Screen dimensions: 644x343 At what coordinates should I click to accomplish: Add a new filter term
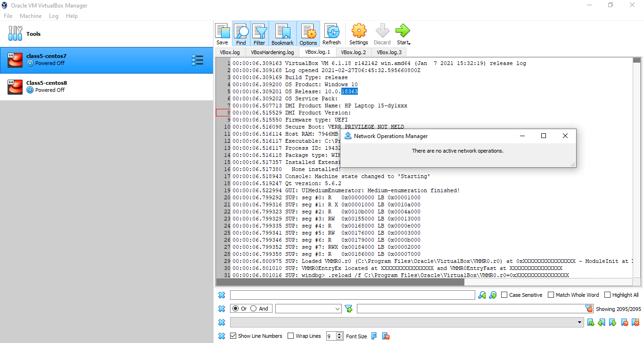point(348,308)
